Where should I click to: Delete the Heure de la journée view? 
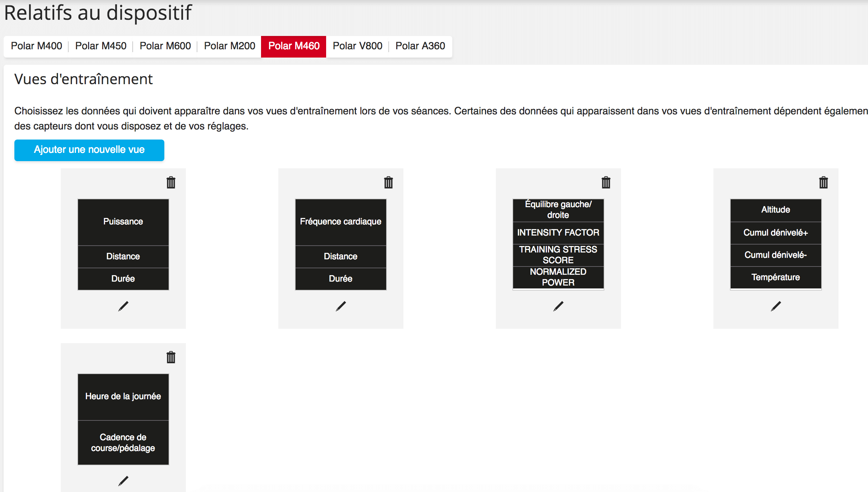[171, 357]
